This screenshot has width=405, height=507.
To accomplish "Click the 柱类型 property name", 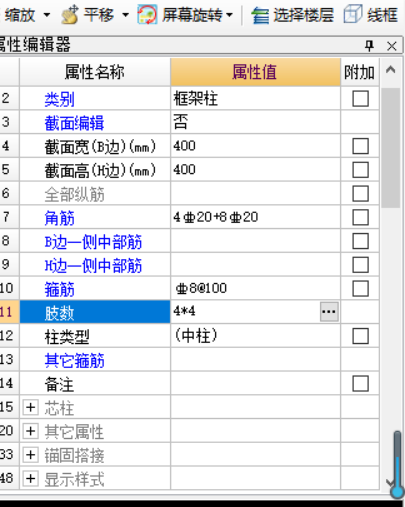I will point(67,337).
